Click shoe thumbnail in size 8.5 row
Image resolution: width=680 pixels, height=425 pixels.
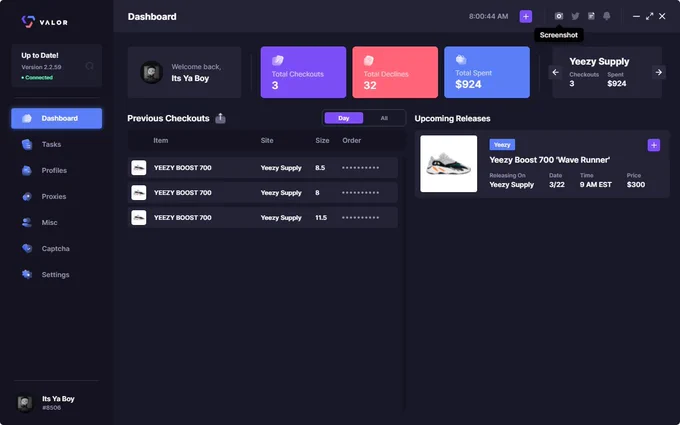(x=139, y=168)
